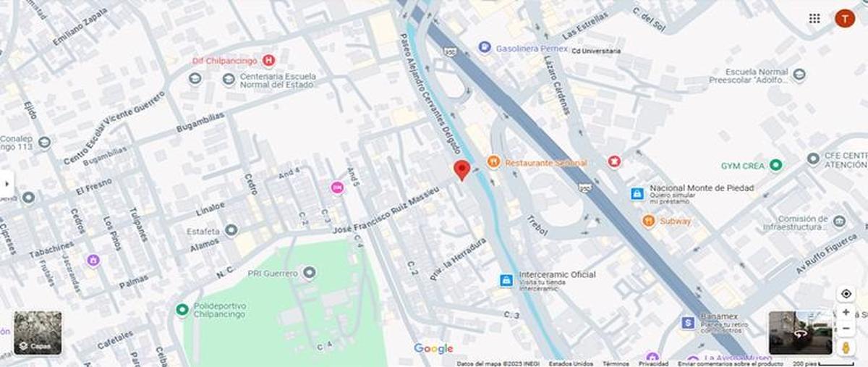Screen dimensions: 868x367
Task: Open the Capas layers switcher
Action: 38,333
